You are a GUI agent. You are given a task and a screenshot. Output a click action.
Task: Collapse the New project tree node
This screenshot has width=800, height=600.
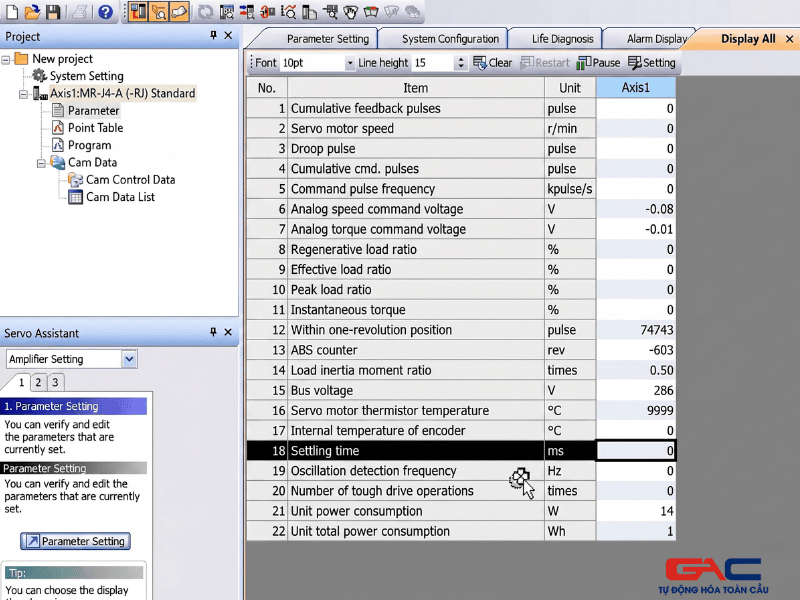(7, 59)
